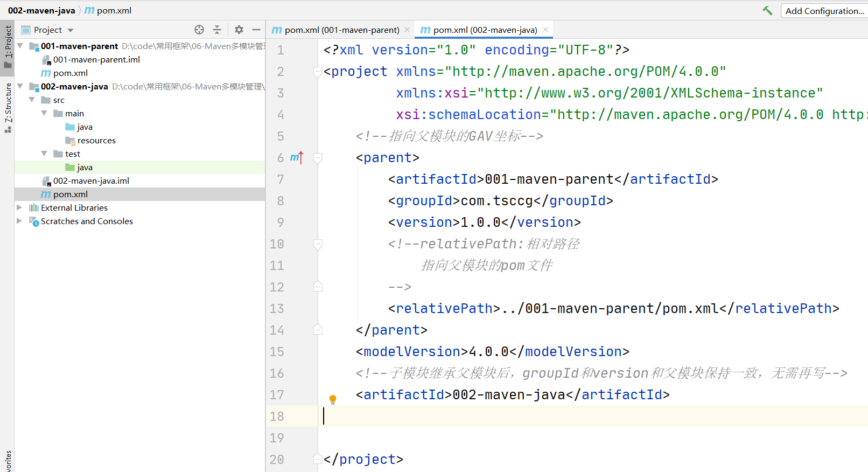Click line number 18 in the gutter
The image size is (868, 472).
point(277,416)
